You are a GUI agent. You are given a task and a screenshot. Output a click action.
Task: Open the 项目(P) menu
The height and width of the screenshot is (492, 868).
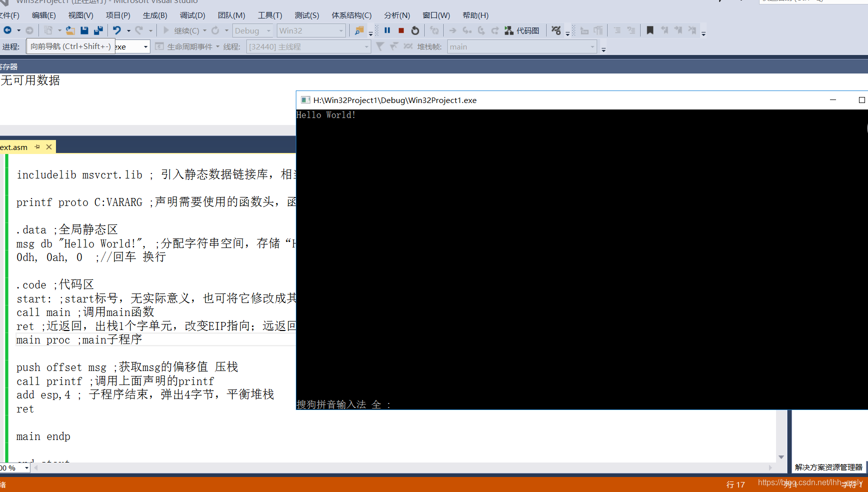[x=118, y=15]
